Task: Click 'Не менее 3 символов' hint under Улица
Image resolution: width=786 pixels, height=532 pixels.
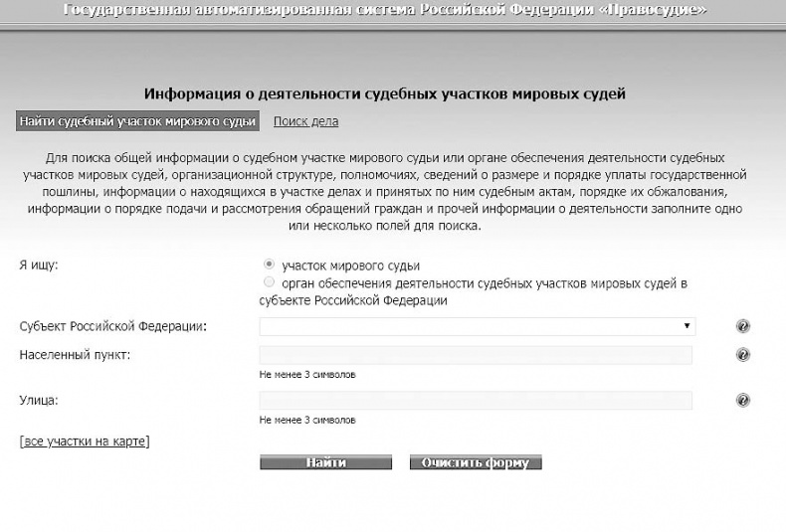Action: [306, 420]
